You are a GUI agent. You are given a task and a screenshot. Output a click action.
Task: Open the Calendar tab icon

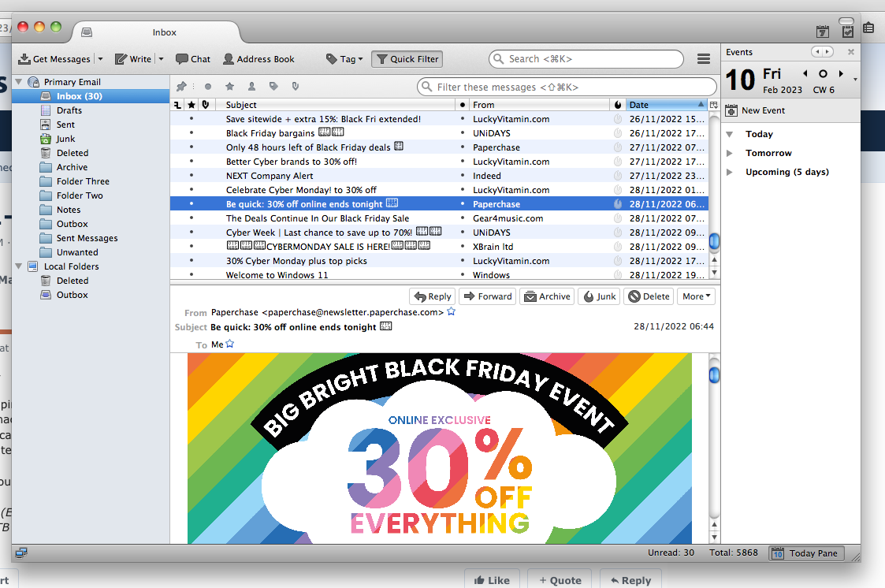(x=823, y=32)
